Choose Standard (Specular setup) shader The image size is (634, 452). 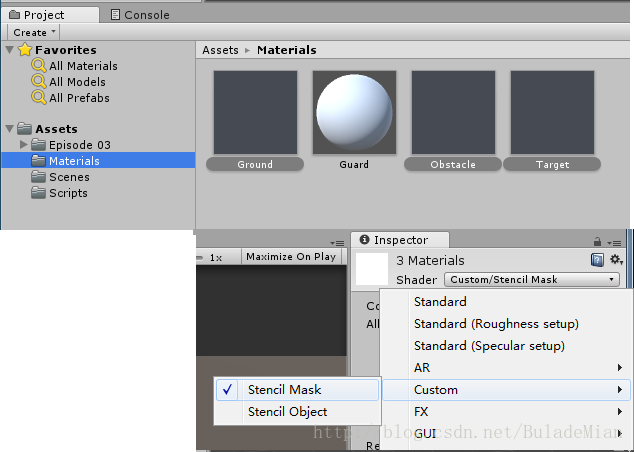point(506,346)
